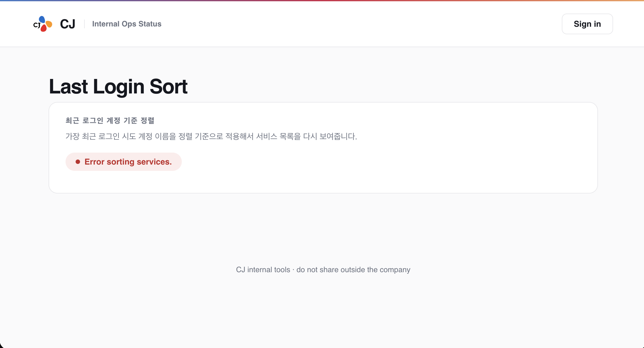
Task: Click the Last Login Sort heading
Action: tap(118, 87)
